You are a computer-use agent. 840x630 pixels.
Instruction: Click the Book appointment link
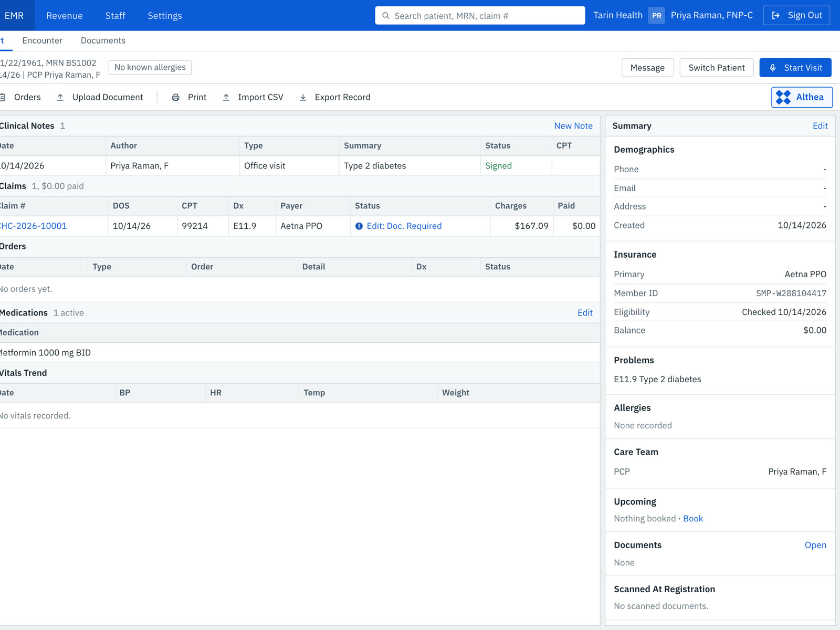(x=693, y=519)
